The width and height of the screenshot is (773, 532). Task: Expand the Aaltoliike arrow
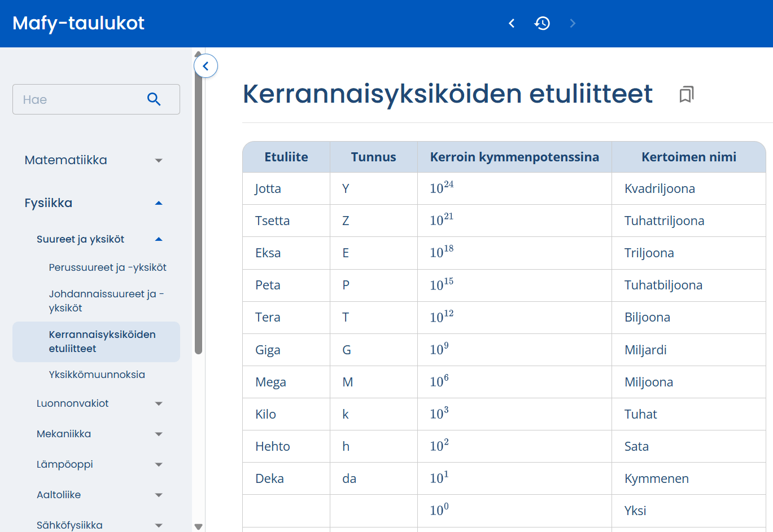click(x=159, y=495)
